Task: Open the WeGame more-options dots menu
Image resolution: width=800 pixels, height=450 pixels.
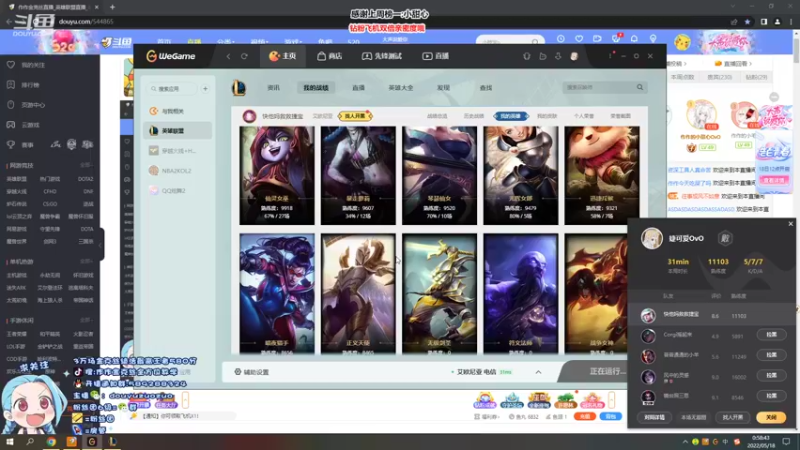Action: [610, 56]
